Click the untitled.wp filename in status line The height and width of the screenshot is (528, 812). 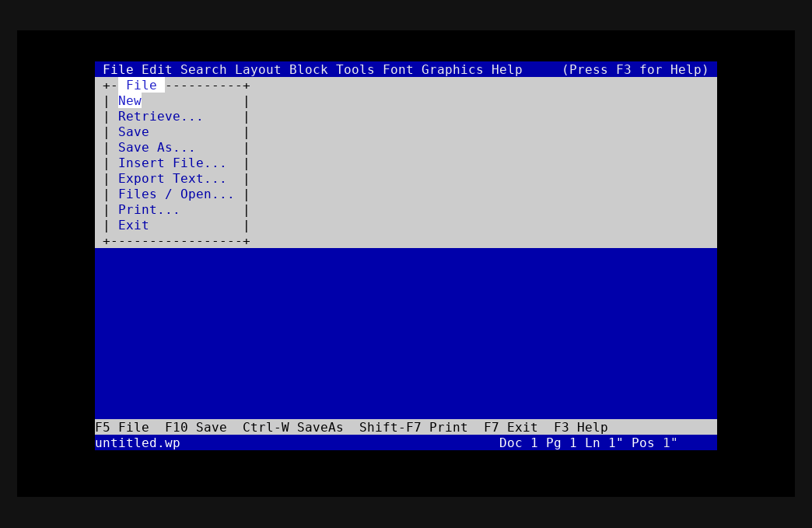click(x=138, y=442)
